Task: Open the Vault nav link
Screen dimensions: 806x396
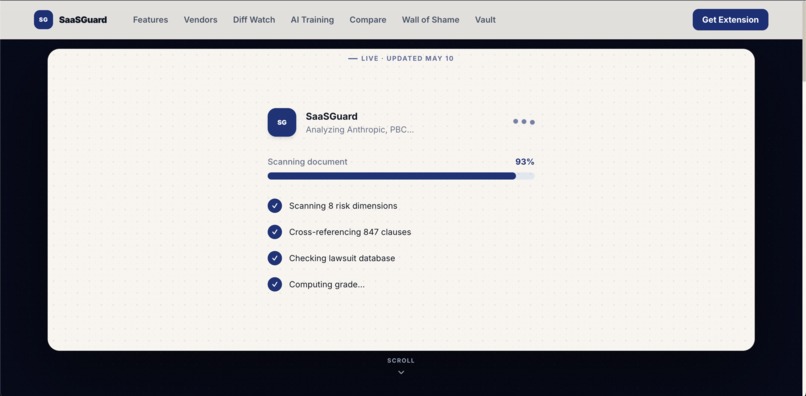Action: [485, 20]
